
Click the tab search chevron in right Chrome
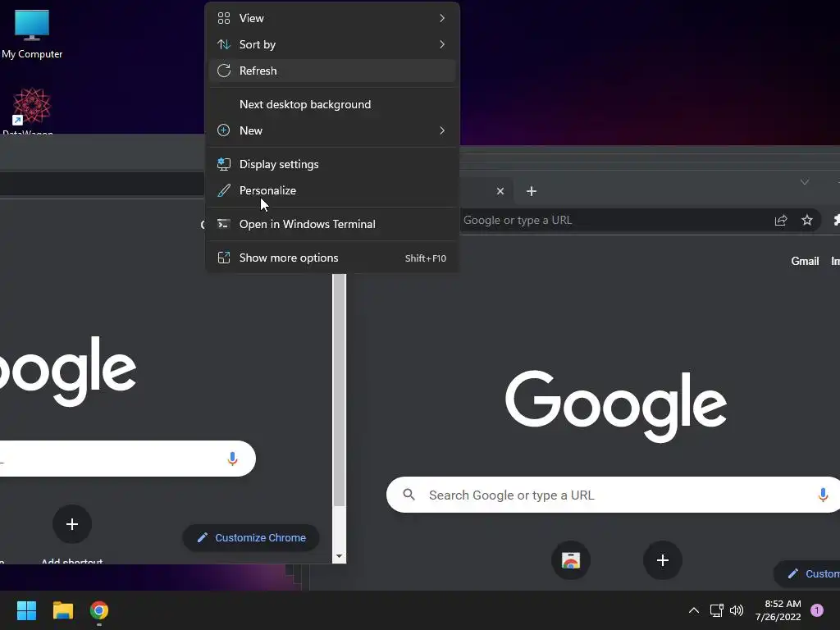(804, 182)
